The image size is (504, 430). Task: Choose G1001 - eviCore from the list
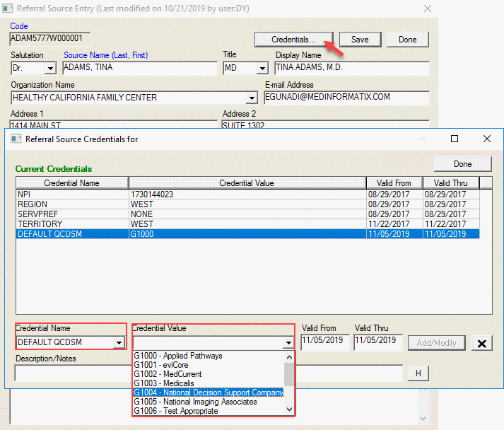click(208, 365)
